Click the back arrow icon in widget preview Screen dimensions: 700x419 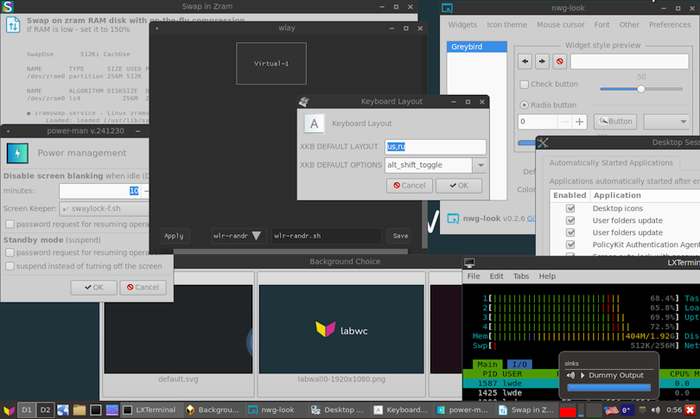(527, 61)
